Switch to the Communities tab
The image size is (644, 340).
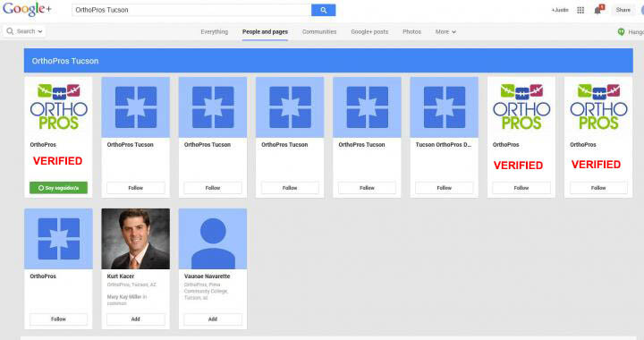[x=319, y=31]
